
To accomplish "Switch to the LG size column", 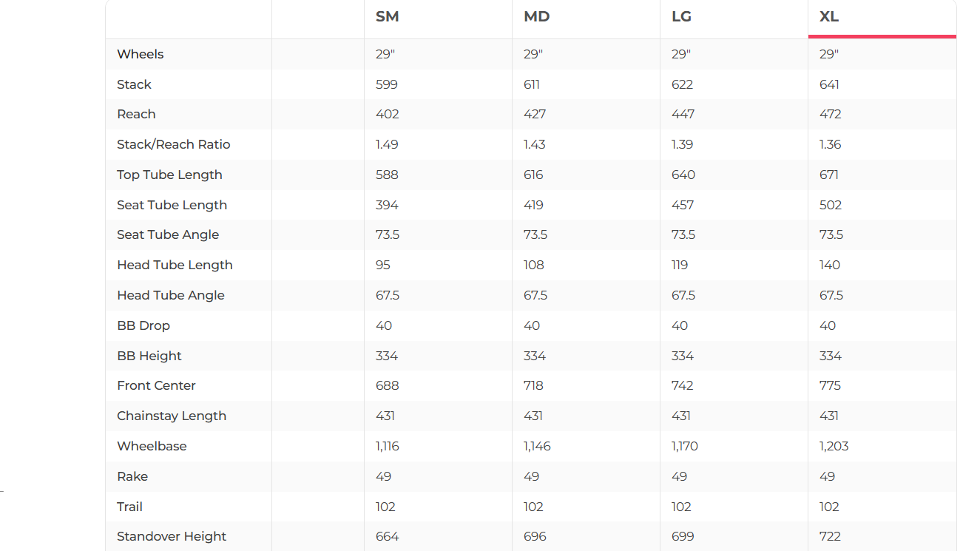I will coord(681,17).
